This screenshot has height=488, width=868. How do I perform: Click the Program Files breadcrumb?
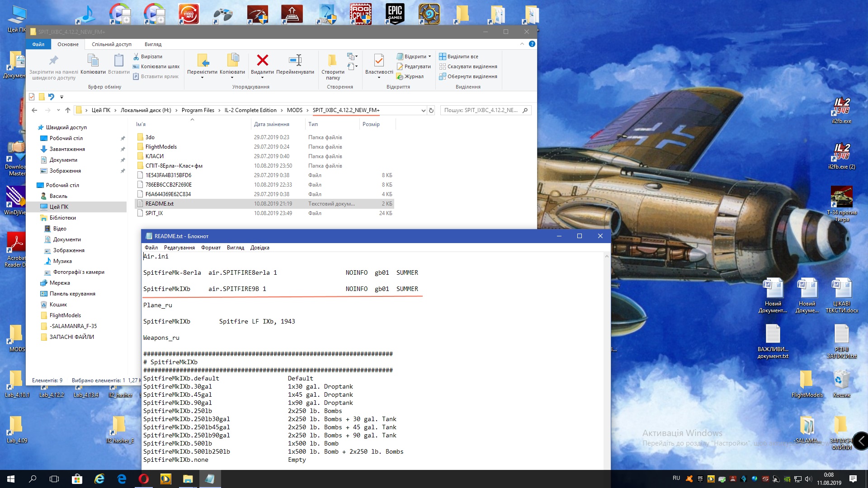[198, 110]
